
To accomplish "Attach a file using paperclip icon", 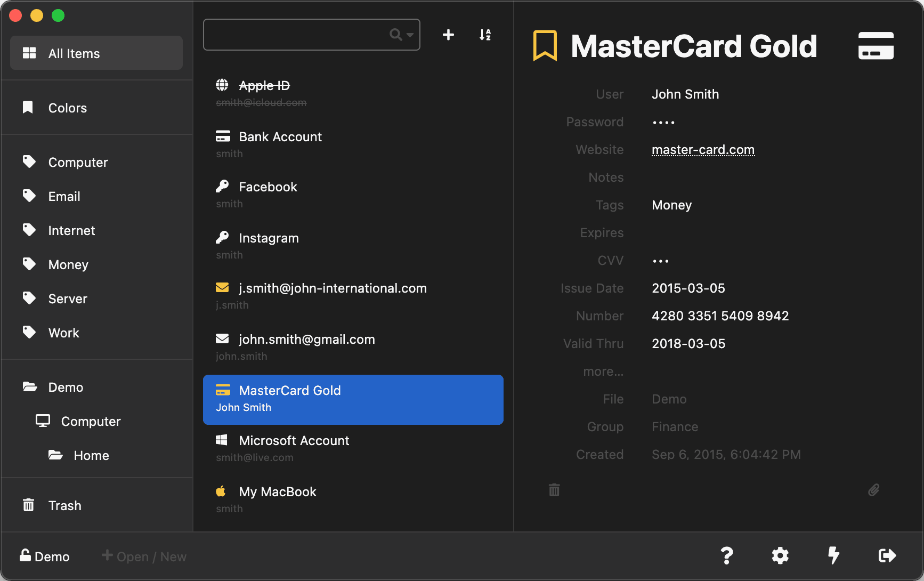I will click(873, 490).
